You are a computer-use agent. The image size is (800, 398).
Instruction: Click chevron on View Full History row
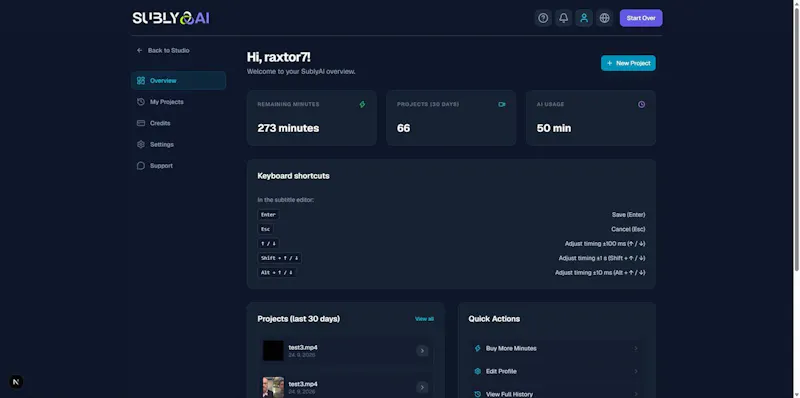pyautogui.click(x=636, y=394)
